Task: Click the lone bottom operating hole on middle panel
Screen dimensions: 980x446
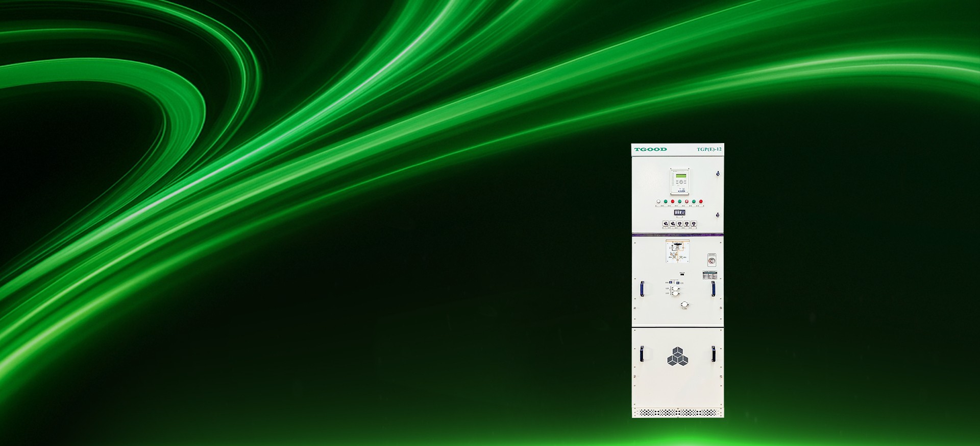Action: (684, 304)
